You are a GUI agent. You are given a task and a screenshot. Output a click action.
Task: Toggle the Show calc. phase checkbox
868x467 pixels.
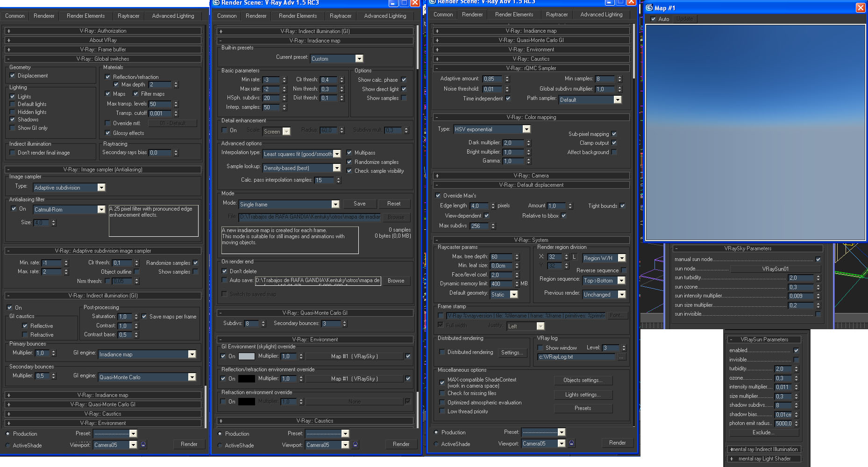[404, 80]
